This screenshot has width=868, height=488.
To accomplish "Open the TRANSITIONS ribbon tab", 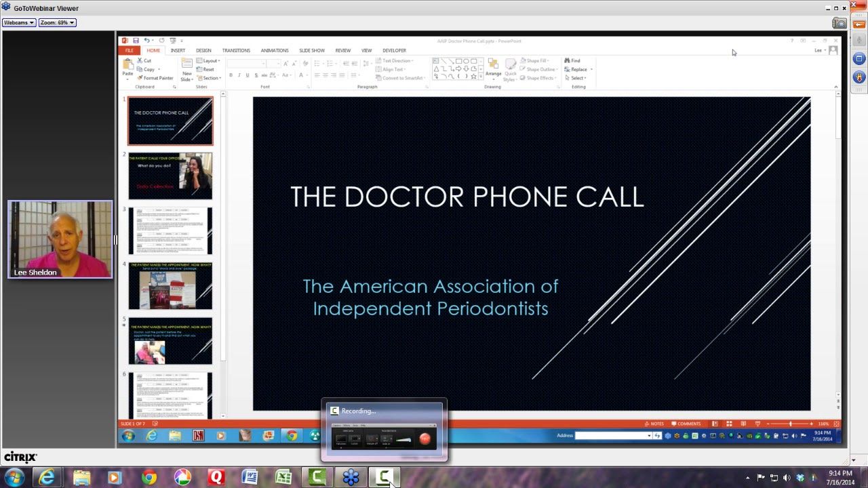I will 236,51.
